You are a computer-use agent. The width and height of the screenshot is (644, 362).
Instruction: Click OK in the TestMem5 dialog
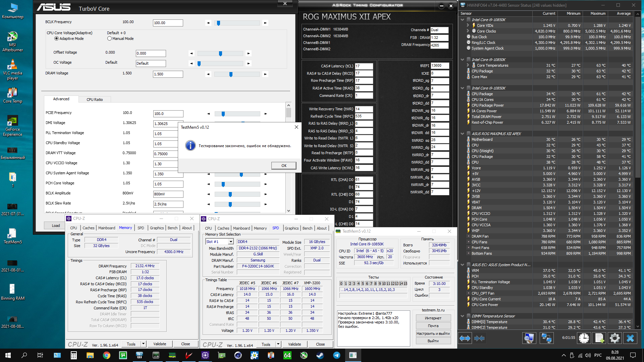tap(284, 166)
